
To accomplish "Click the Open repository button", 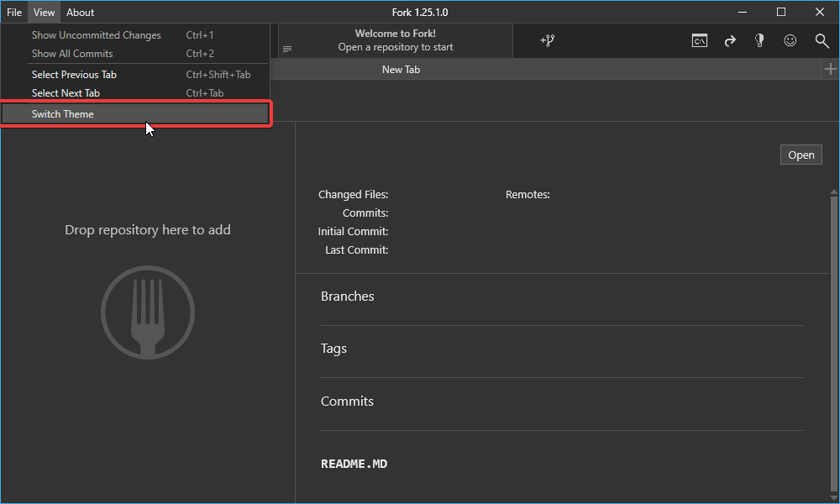I will [801, 155].
